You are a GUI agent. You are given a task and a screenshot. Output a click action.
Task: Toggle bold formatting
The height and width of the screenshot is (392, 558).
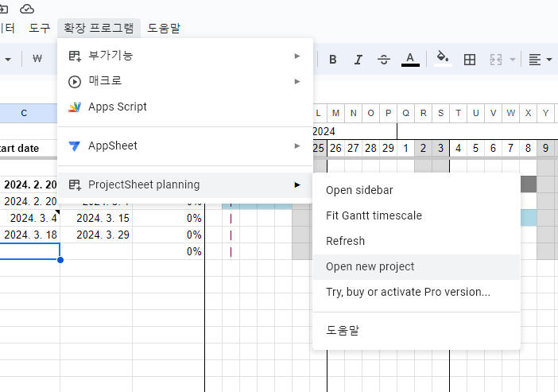pyautogui.click(x=333, y=60)
